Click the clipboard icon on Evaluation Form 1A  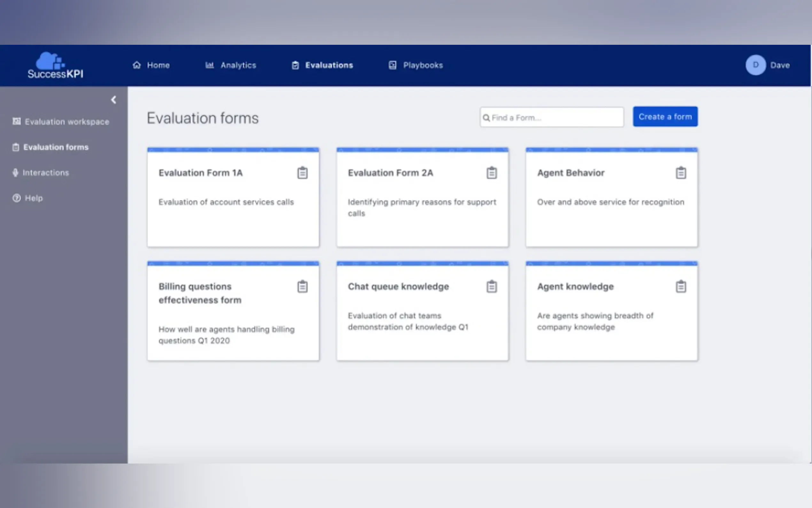click(302, 173)
